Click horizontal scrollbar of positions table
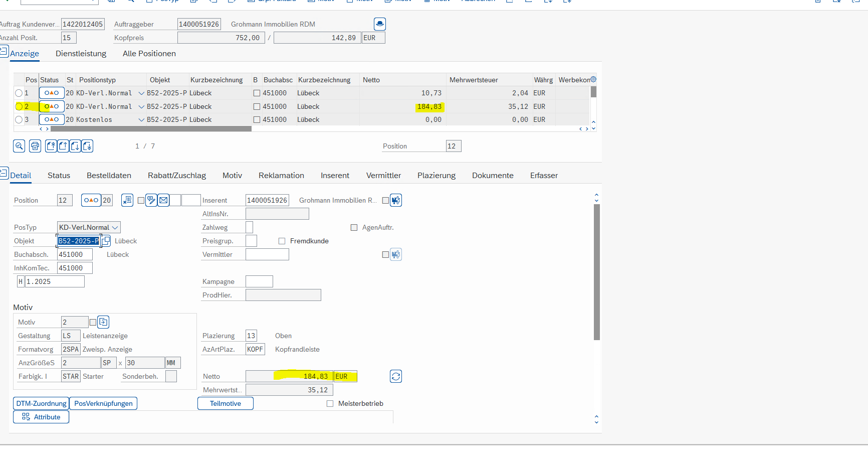868x455 pixels. pos(151,129)
